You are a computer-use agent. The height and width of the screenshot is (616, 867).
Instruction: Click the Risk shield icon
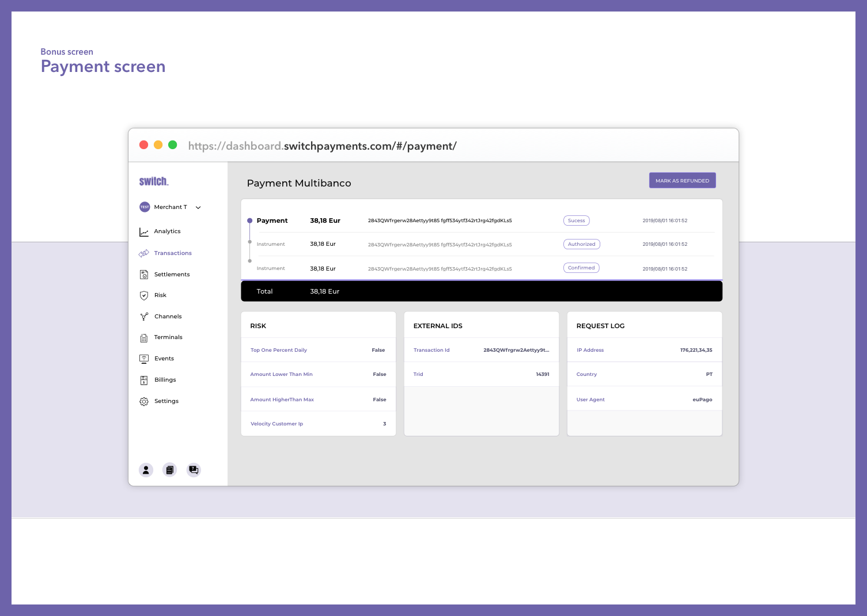144,296
